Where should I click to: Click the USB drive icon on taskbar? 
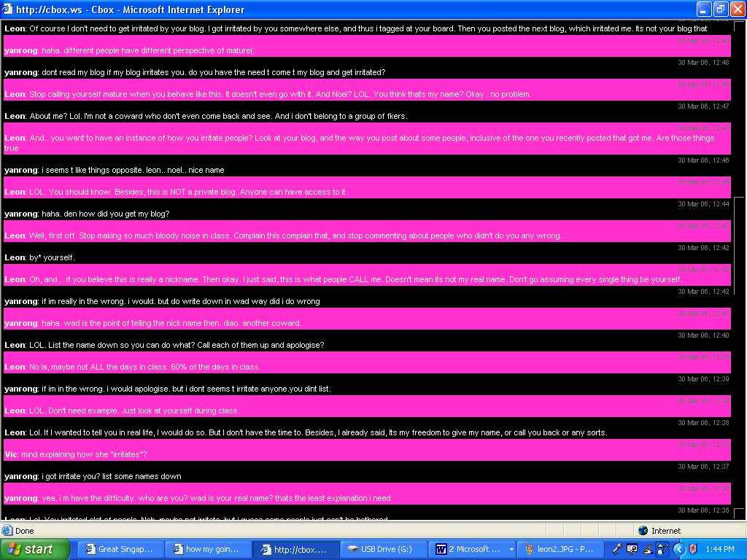point(352,549)
